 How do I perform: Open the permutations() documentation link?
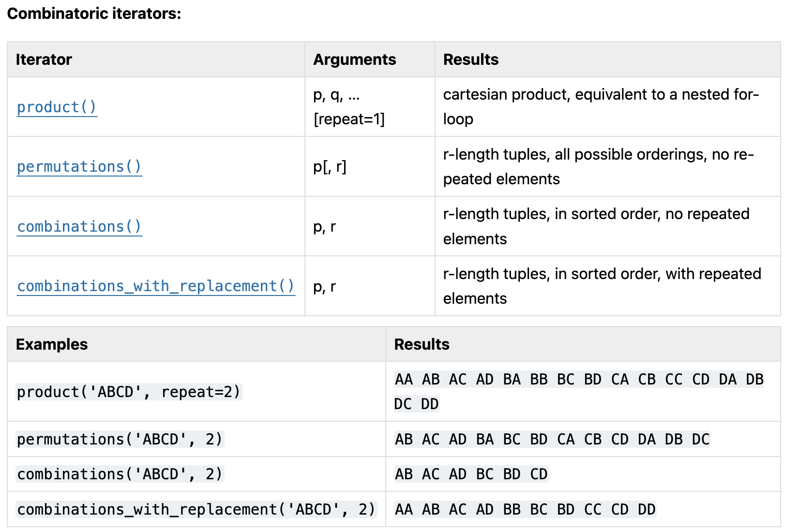point(79,166)
